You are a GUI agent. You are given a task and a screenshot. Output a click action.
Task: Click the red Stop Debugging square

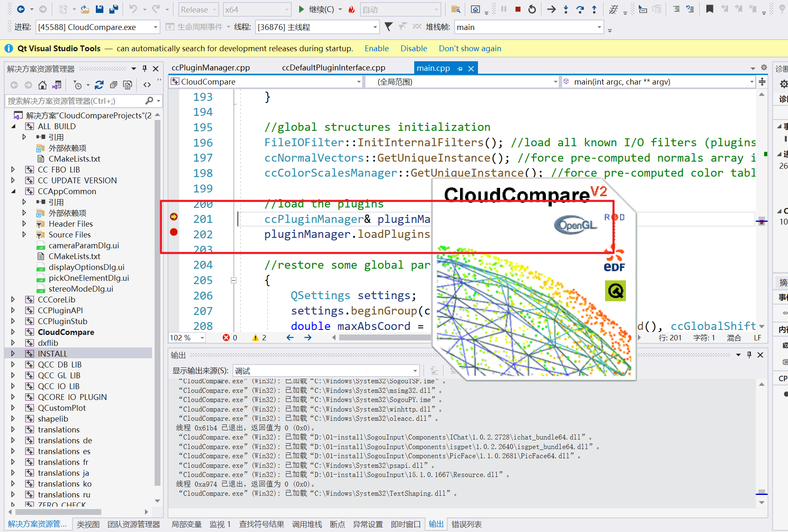(518, 9)
